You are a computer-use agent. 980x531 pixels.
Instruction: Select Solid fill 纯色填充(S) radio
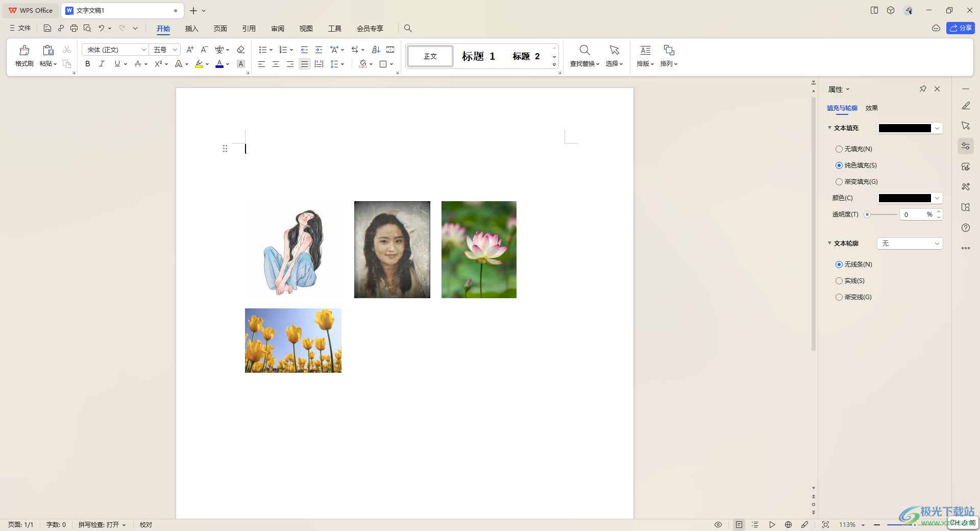pos(839,165)
